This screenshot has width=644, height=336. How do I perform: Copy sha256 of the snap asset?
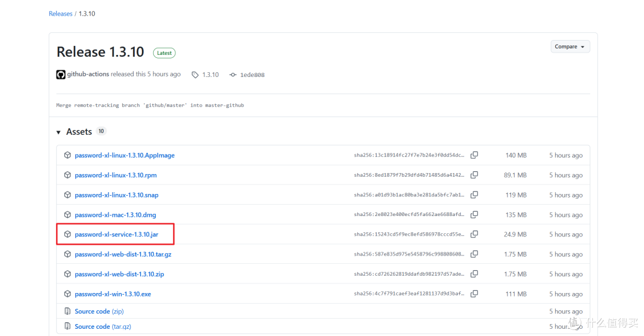(x=475, y=195)
